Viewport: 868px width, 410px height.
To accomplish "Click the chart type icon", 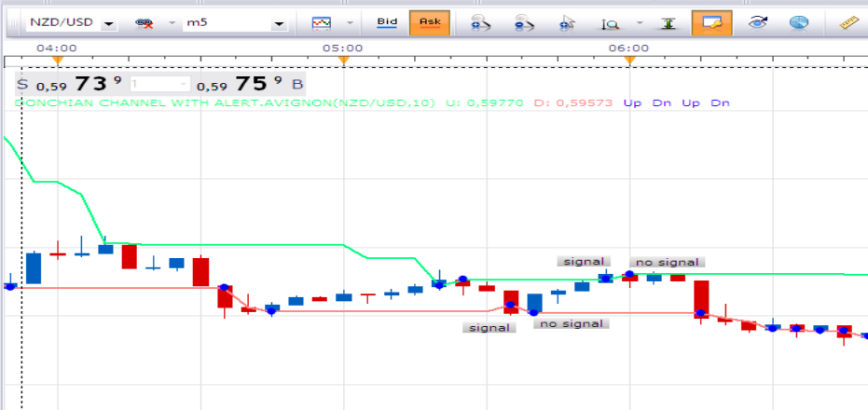I will (322, 23).
